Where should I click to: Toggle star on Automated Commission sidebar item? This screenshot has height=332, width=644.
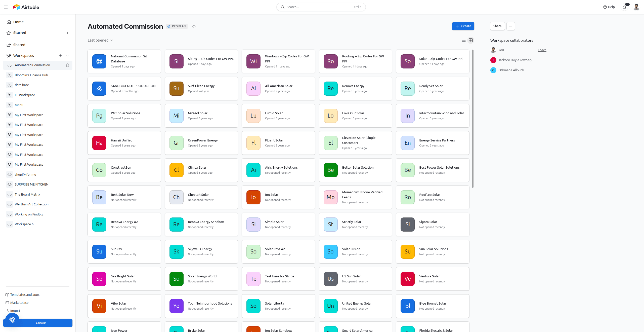(67, 65)
